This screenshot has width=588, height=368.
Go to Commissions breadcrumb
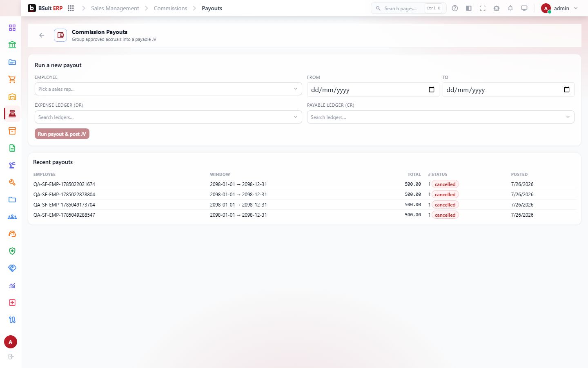coord(170,8)
